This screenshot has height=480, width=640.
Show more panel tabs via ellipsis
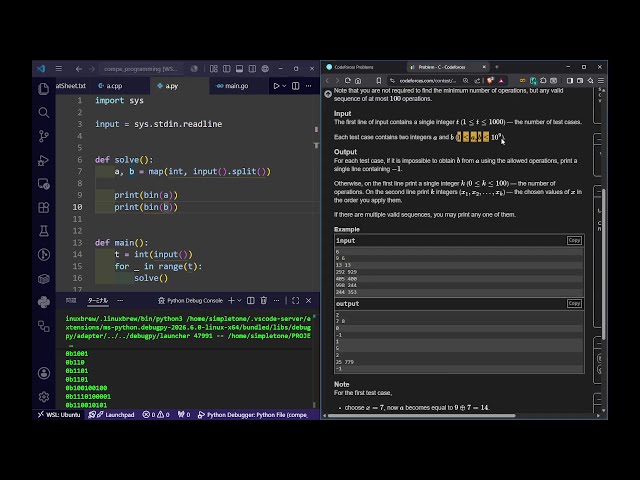(x=120, y=300)
